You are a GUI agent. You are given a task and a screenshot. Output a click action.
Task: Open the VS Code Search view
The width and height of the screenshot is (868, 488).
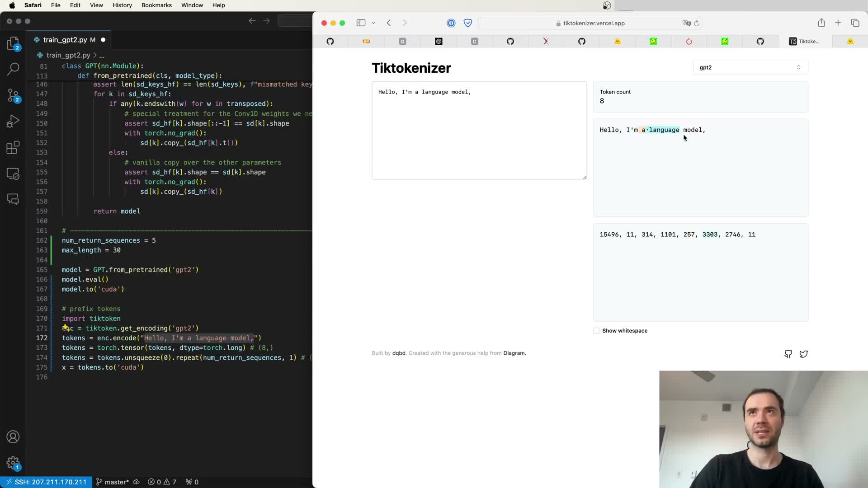(13, 69)
